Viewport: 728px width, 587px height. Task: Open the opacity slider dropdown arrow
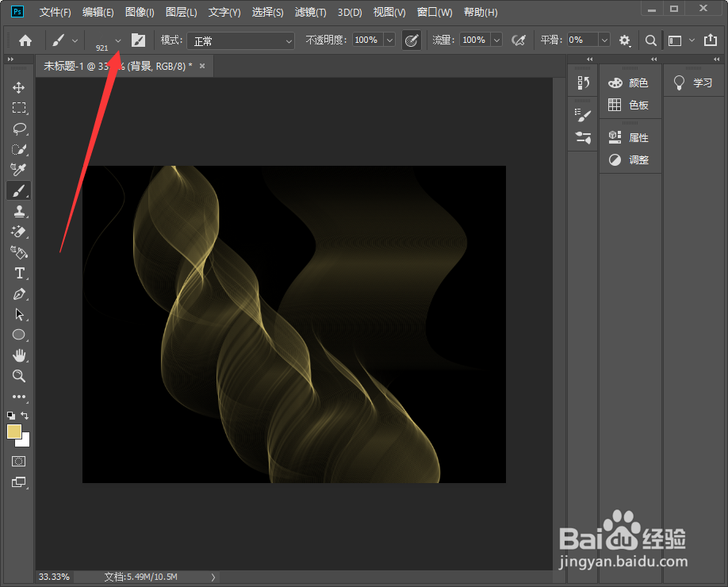coord(389,40)
